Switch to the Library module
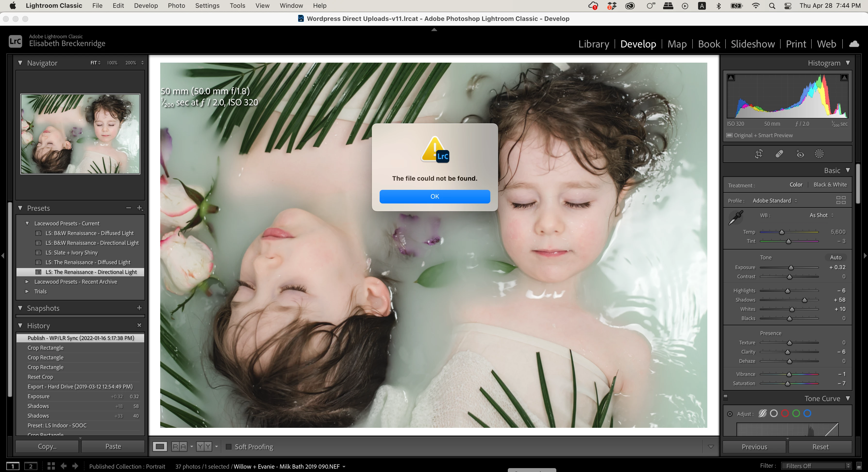The image size is (868, 472). coord(593,44)
